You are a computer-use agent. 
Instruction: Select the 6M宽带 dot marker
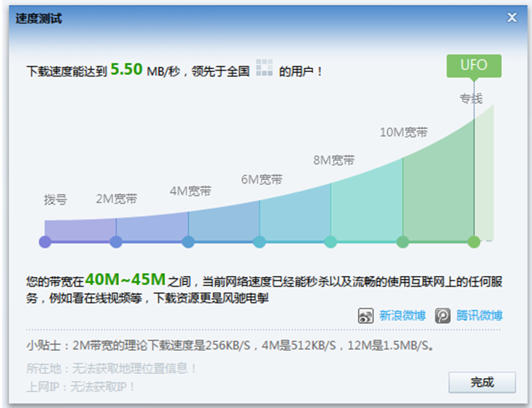[259, 241]
